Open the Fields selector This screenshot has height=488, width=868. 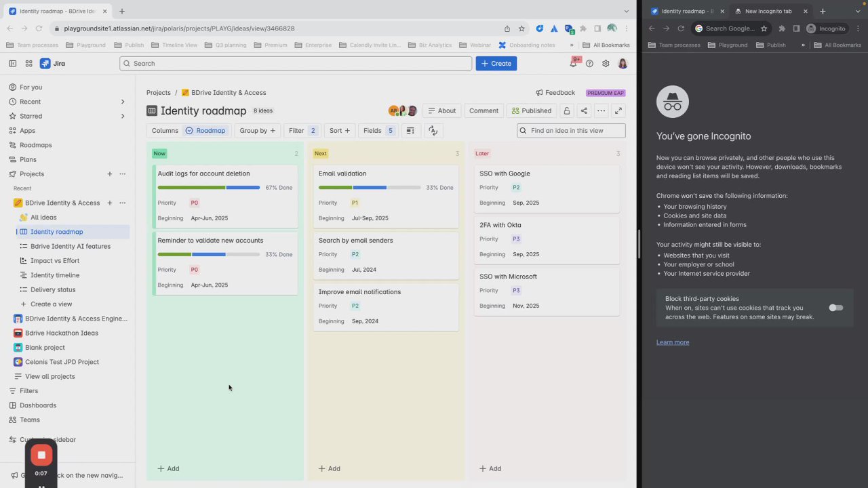tap(378, 130)
